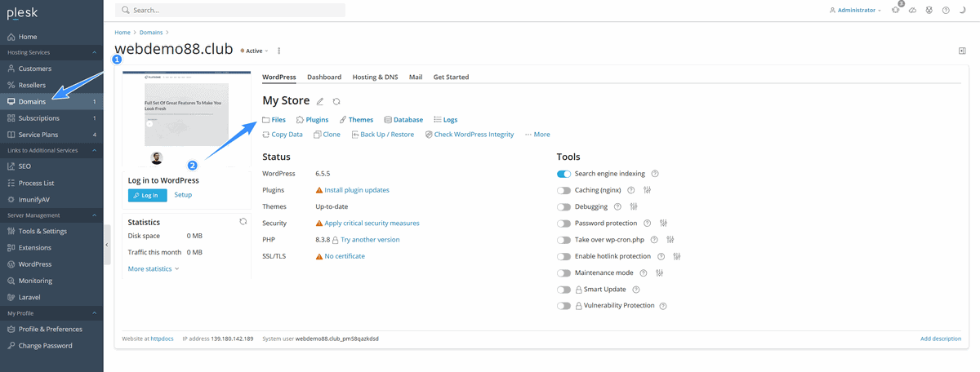This screenshot has width=980, height=372.
Task: Switch on Enable hotlink protection
Action: pos(563,256)
